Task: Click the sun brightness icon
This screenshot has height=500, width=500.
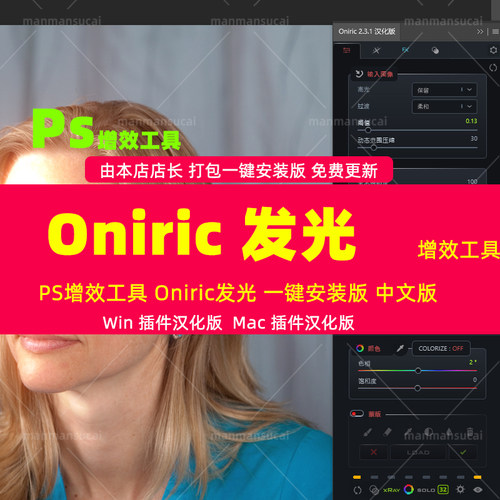Action: pos(460,489)
